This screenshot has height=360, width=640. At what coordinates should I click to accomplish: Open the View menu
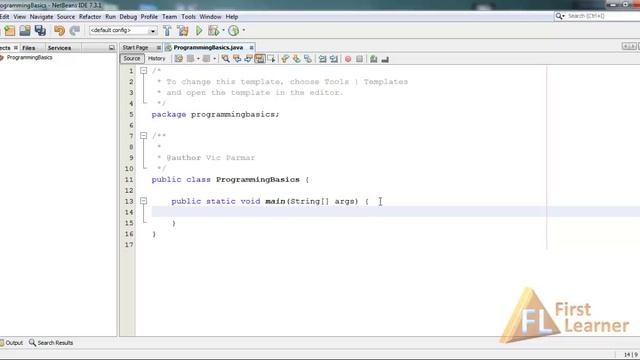pyautogui.click(x=20, y=17)
